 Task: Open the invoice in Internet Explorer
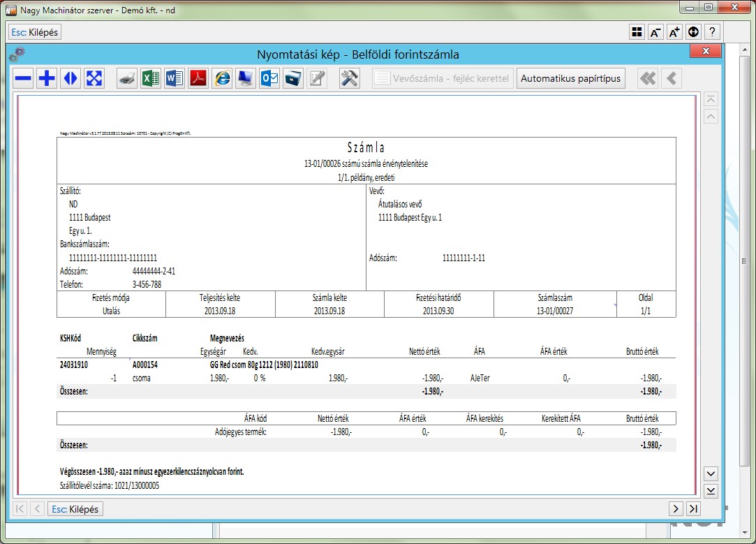pyautogui.click(x=222, y=79)
